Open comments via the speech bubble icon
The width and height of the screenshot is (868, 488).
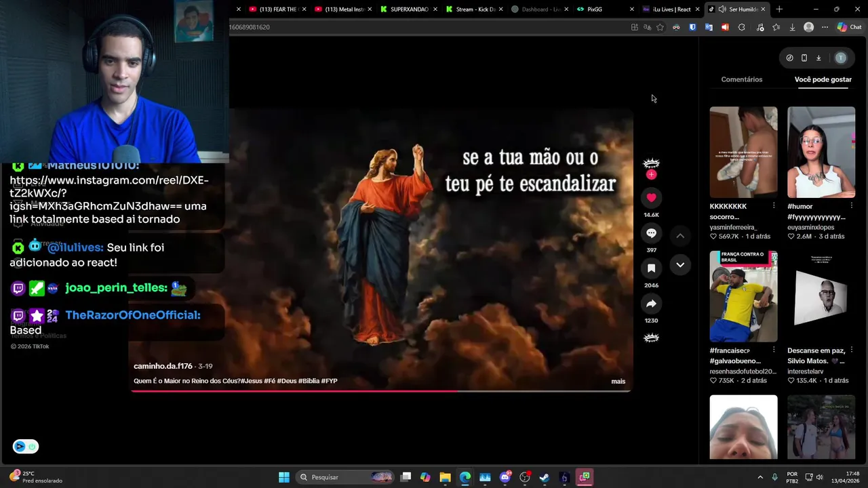click(x=651, y=233)
